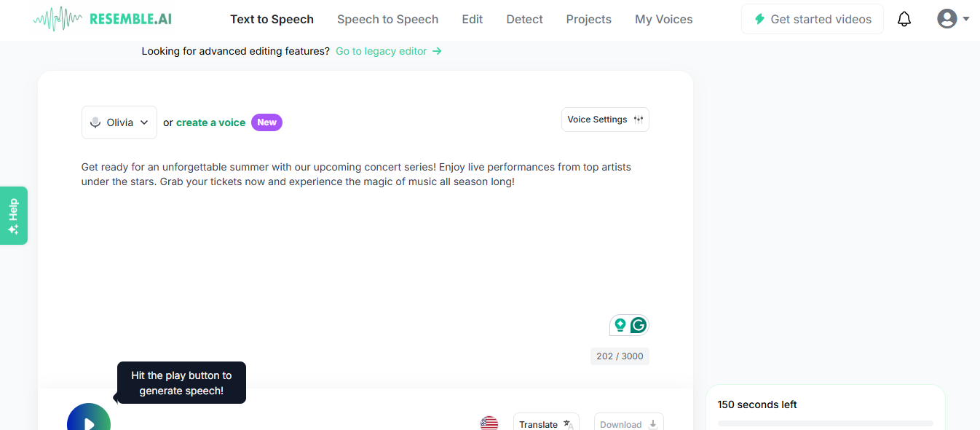
Task: Open Get started videos
Action: (x=812, y=19)
